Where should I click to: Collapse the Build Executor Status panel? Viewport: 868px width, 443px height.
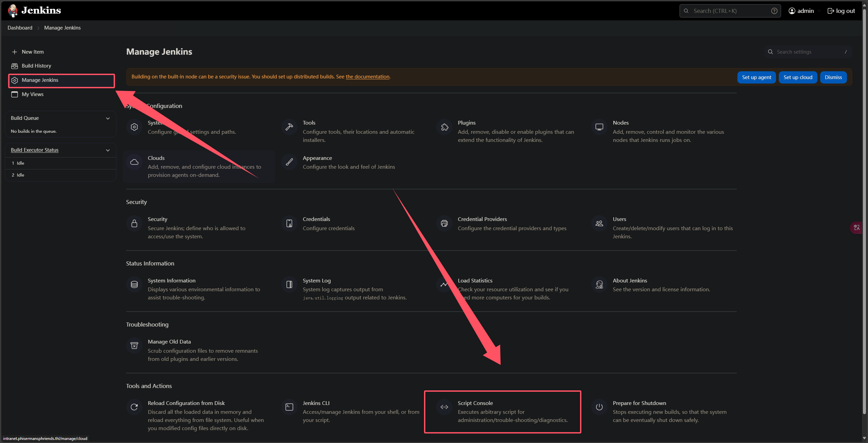pos(108,150)
